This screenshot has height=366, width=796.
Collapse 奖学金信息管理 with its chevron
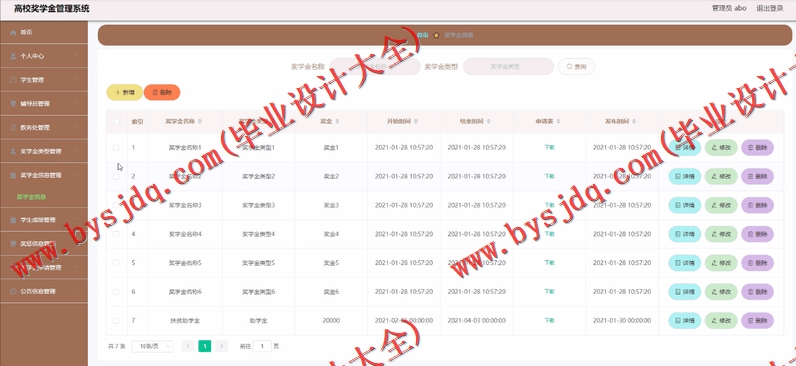coord(77,175)
